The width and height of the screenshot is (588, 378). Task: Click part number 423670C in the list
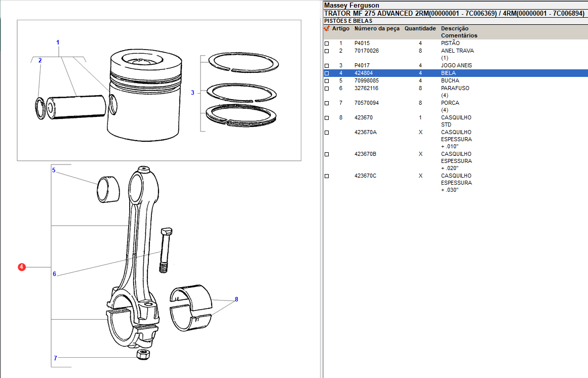[x=365, y=176]
